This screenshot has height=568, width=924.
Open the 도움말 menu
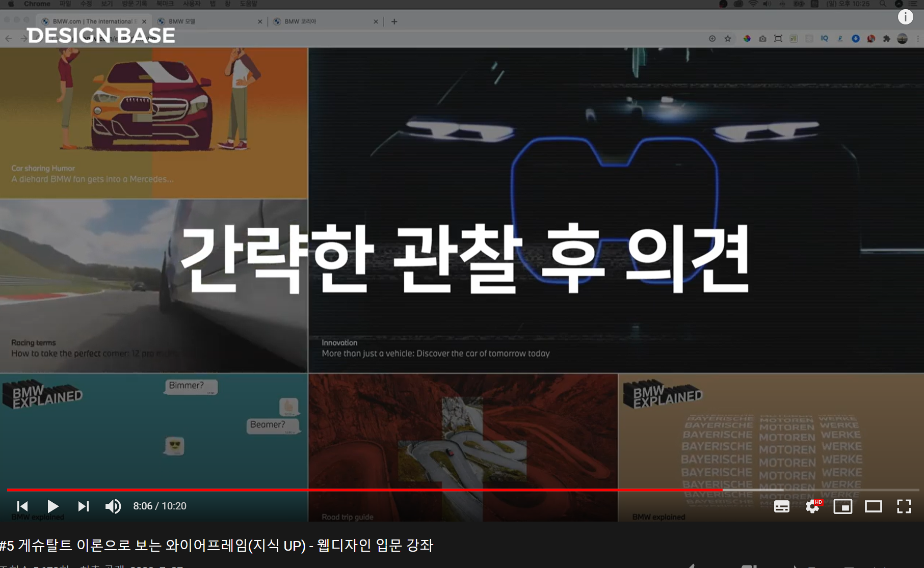tap(249, 4)
